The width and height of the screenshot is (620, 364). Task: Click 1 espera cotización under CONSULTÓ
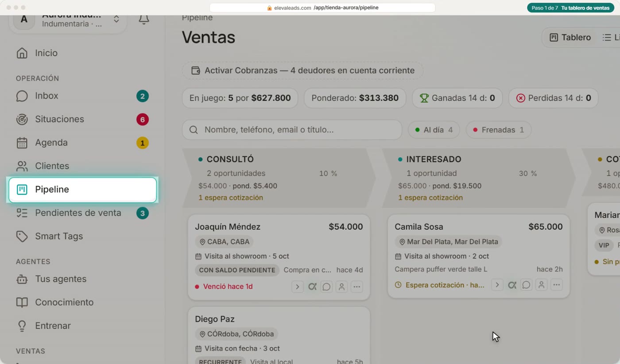231,198
